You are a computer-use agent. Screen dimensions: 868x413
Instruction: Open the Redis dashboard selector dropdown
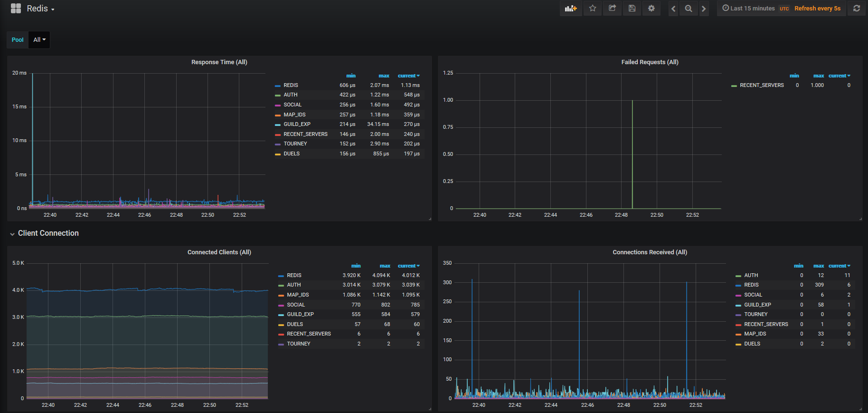click(40, 9)
